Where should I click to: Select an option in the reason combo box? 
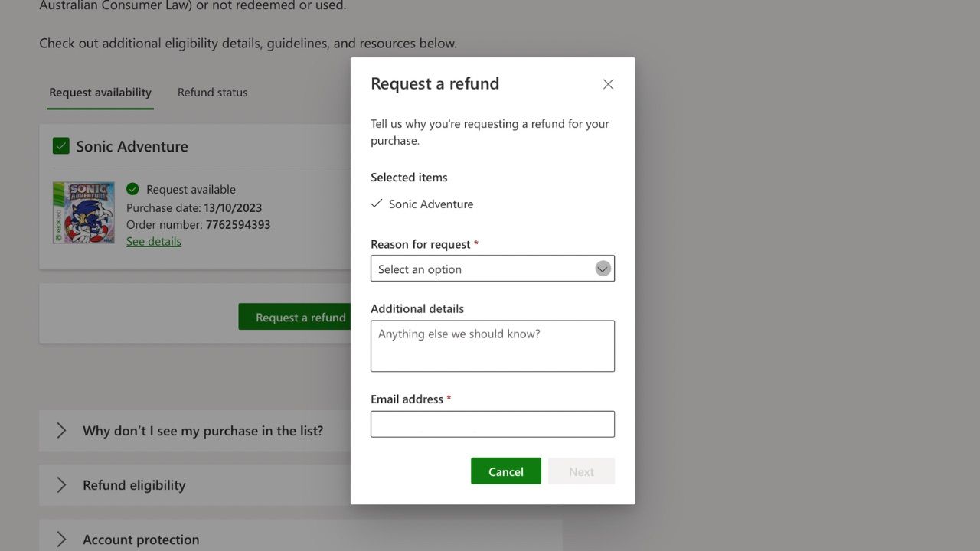click(x=492, y=269)
